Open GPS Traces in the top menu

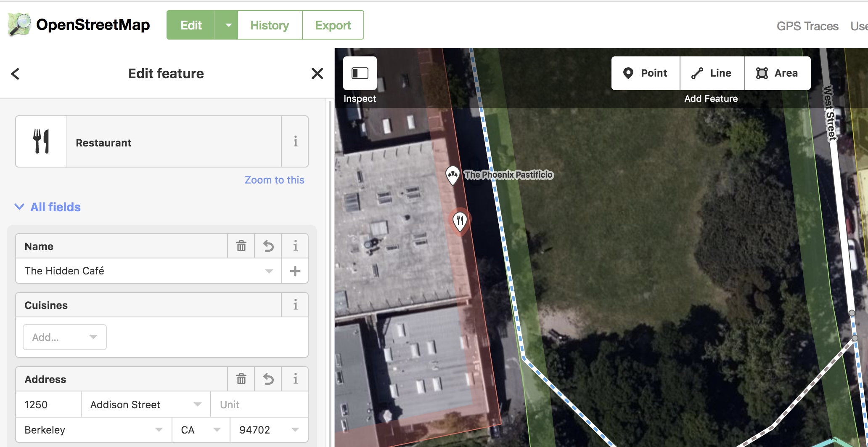tap(807, 26)
